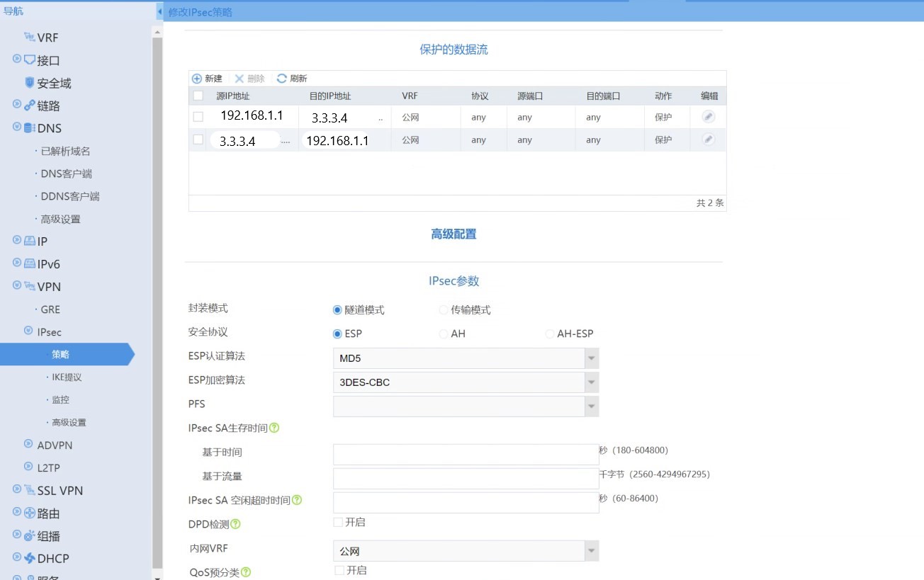Click the IPv6 icon in navigation
Viewport: 924px width, 580px height.
point(30,263)
